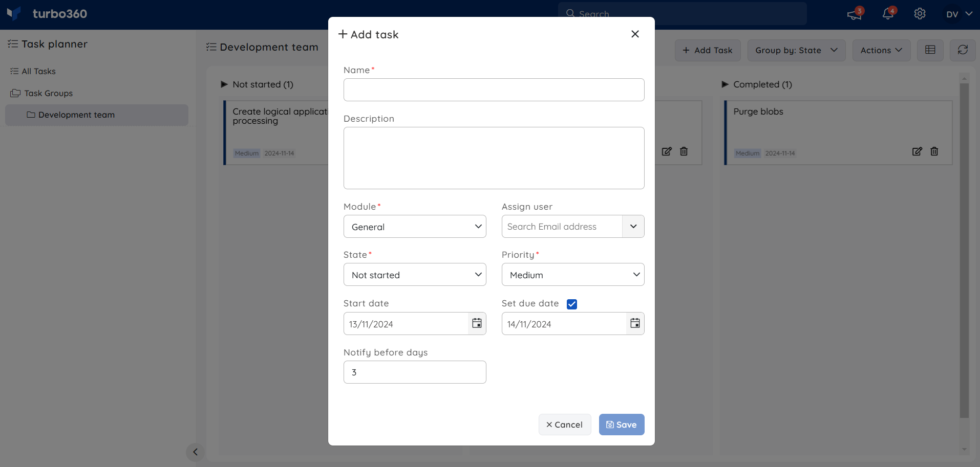Edit the Purge blobs task
The width and height of the screenshot is (980, 467).
click(917, 151)
